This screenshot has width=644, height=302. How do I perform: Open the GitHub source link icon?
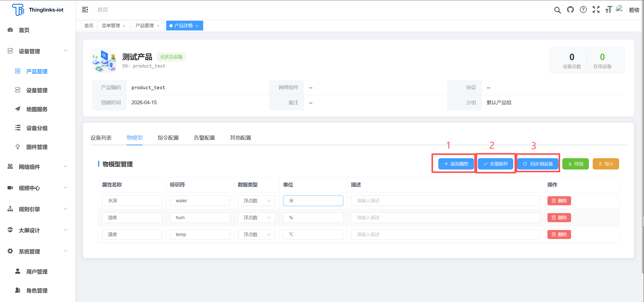click(570, 10)
